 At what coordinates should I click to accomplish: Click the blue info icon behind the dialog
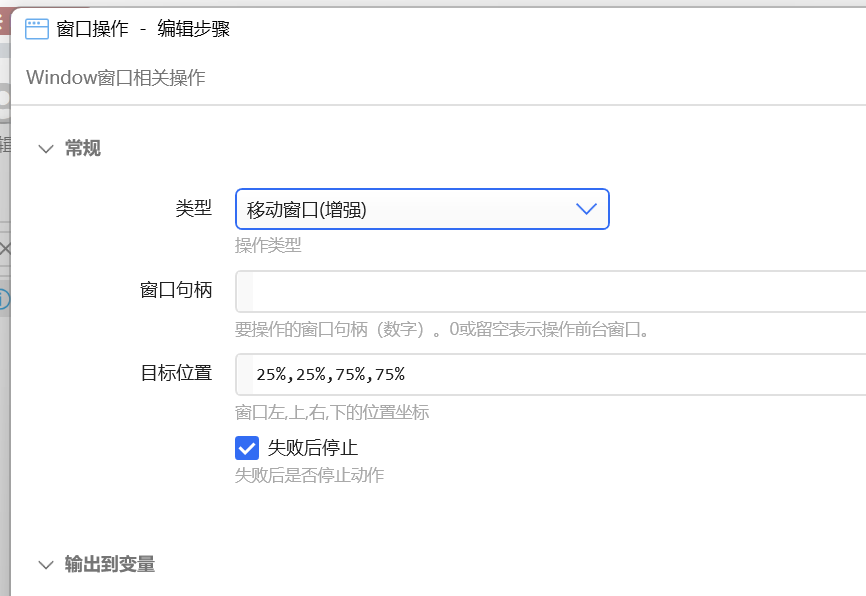(x=3, y=299)
